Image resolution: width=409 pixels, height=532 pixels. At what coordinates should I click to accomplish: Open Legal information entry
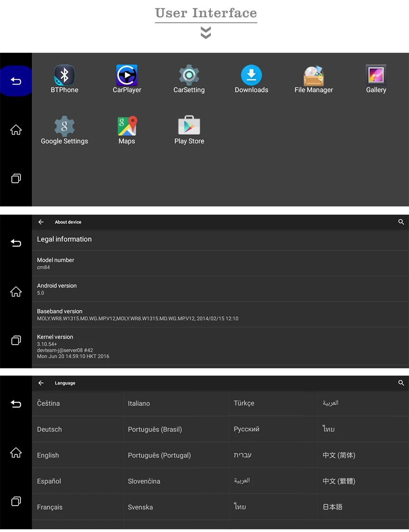click(x=220, y=240)
